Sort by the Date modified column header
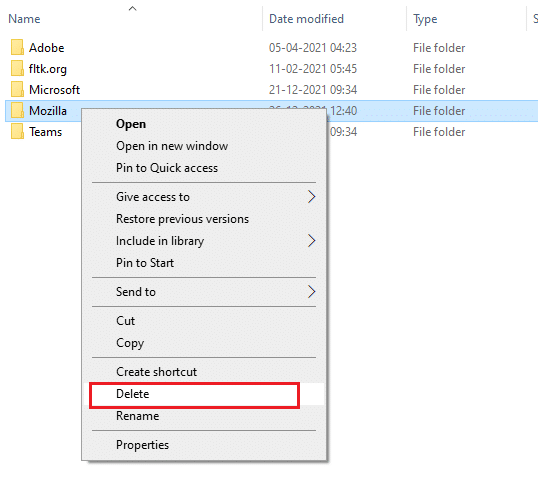The image size is (538, 489). pos(306,19)
